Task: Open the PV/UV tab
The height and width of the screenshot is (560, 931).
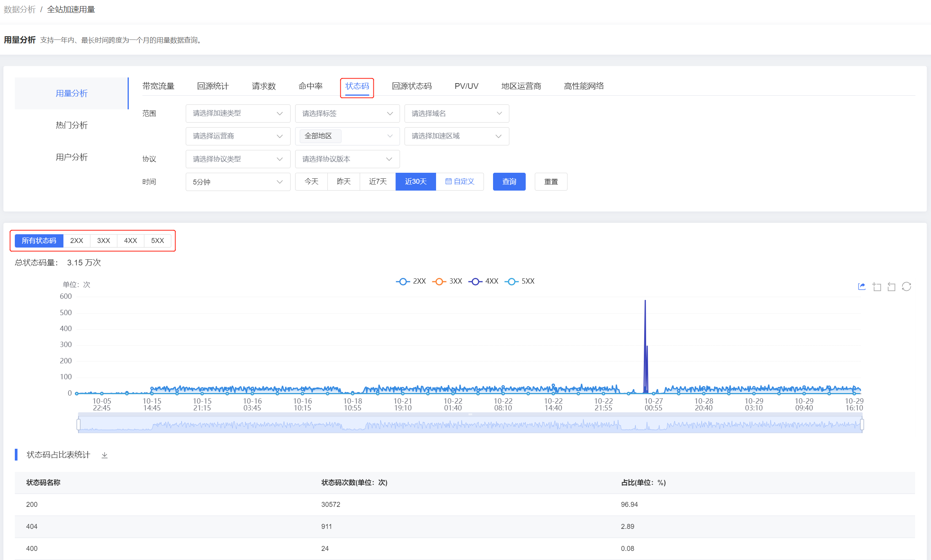Action: pos(466,86)
